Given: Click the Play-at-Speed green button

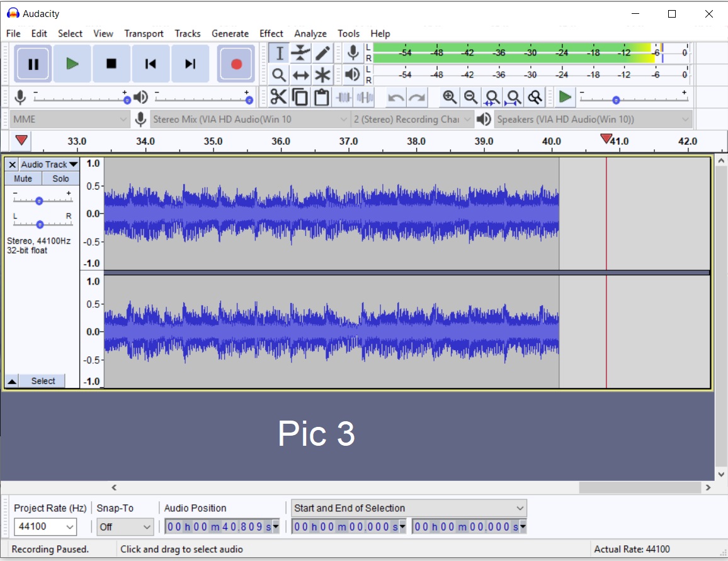Looking at the screenshot, I should tap(564, 97).
